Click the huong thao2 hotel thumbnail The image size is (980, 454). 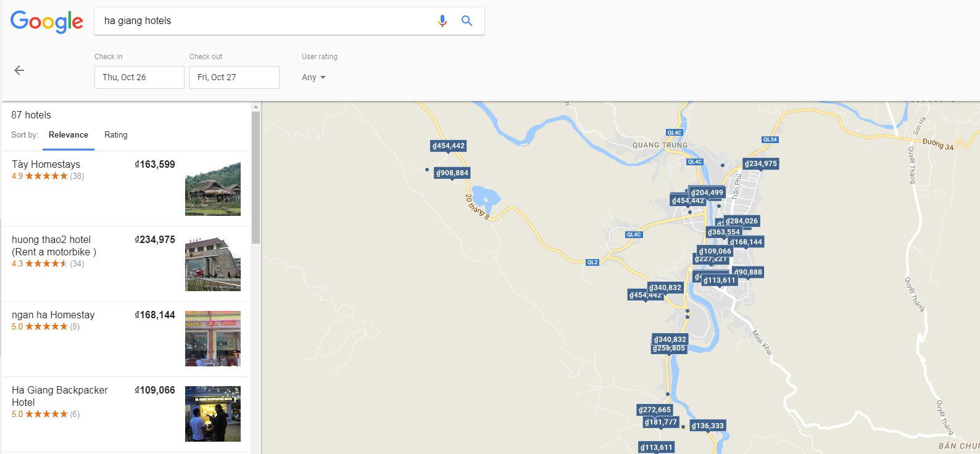point(213,263)
